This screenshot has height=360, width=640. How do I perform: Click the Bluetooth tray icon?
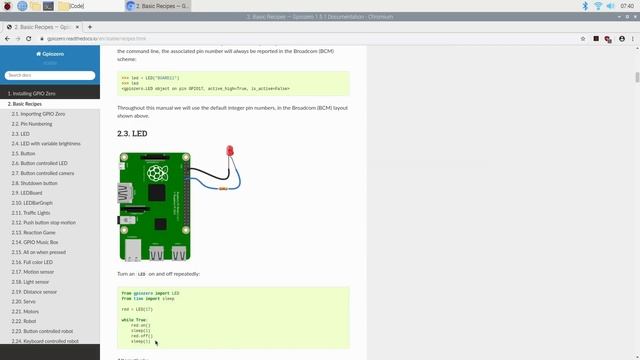(585, 6)
